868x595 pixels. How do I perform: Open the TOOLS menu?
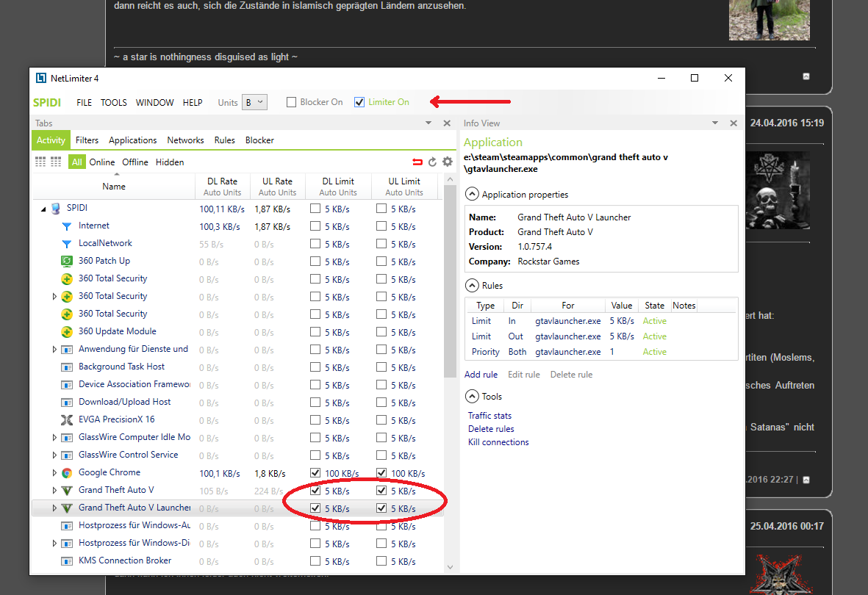point(114,103)
